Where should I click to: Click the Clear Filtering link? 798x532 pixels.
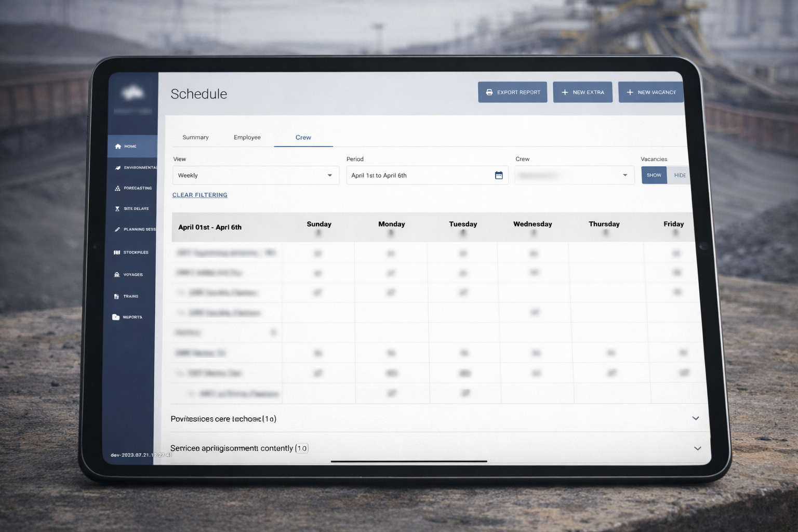pyautogui.click(x=200, y=195)
